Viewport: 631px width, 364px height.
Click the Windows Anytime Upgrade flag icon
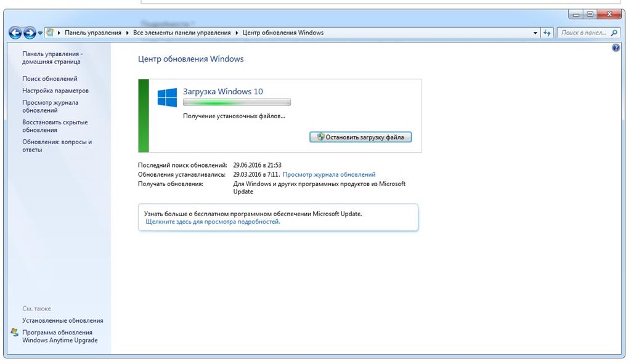(x=15, y=332)
